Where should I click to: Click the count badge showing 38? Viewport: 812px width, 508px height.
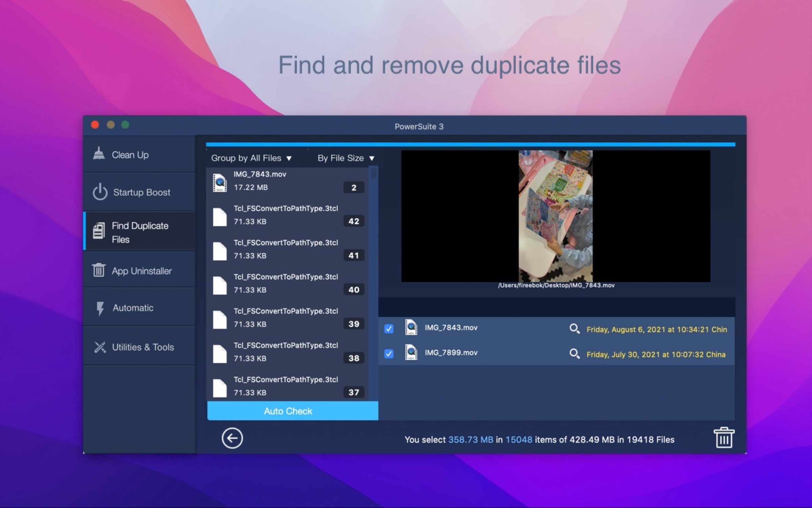pyautogui.click(x=354, y=358)
